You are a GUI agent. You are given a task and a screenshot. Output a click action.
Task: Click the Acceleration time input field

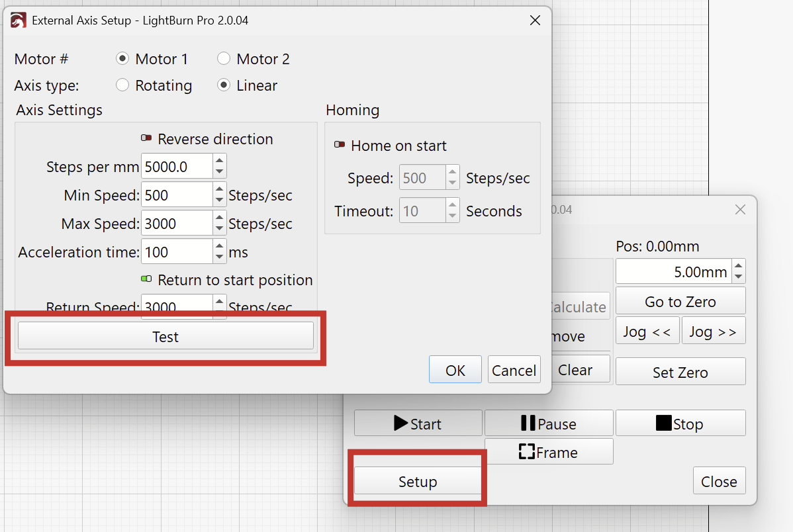pos(176,252)
